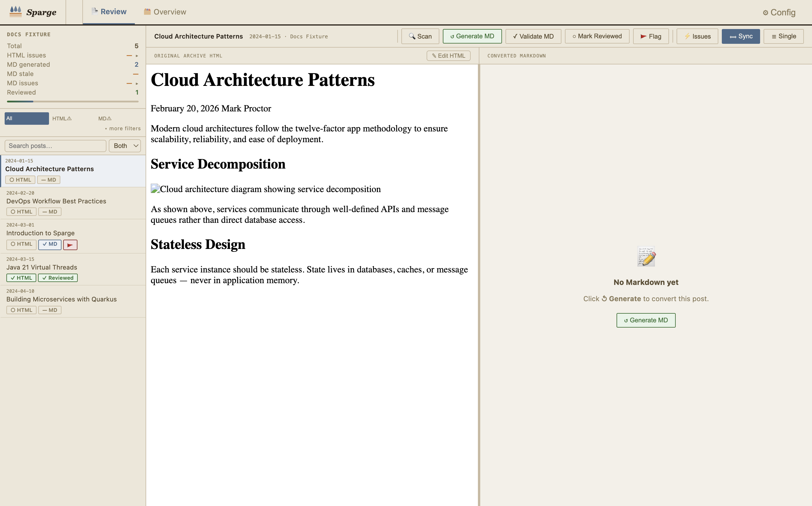Switch to the Overview tab
Viewport: 812px width, 506px height.
pos(165,12)
